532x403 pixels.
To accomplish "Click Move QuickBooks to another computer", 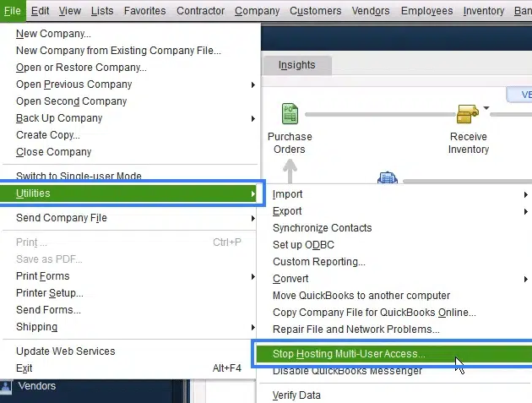I will (361, 296).
